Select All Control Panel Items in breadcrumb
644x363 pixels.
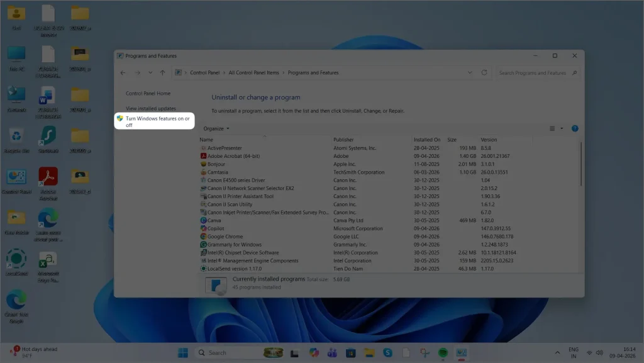(x=254, y=72)
